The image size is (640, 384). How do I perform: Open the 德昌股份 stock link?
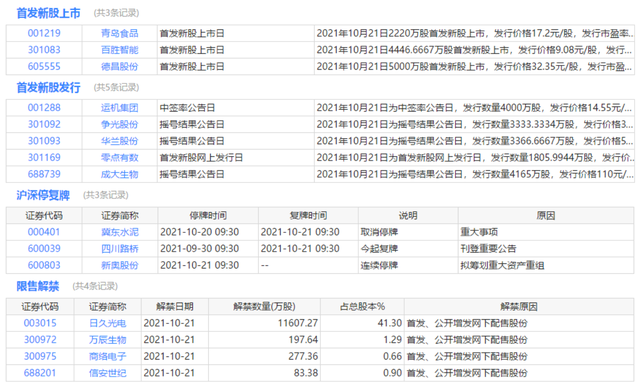point(120,67)
